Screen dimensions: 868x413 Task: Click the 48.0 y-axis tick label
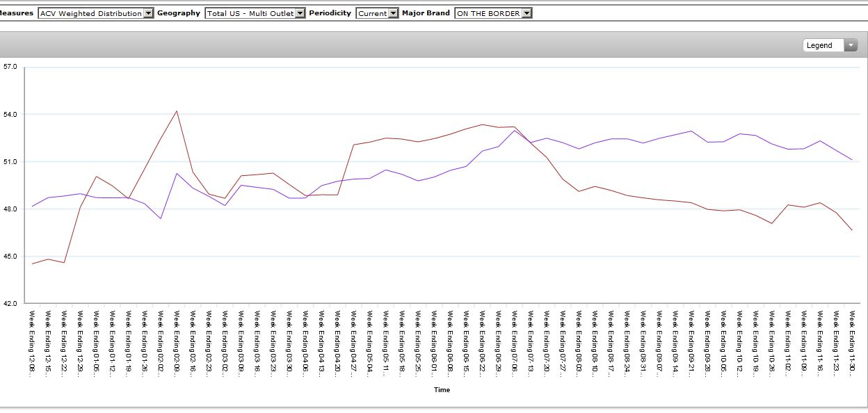10,209
